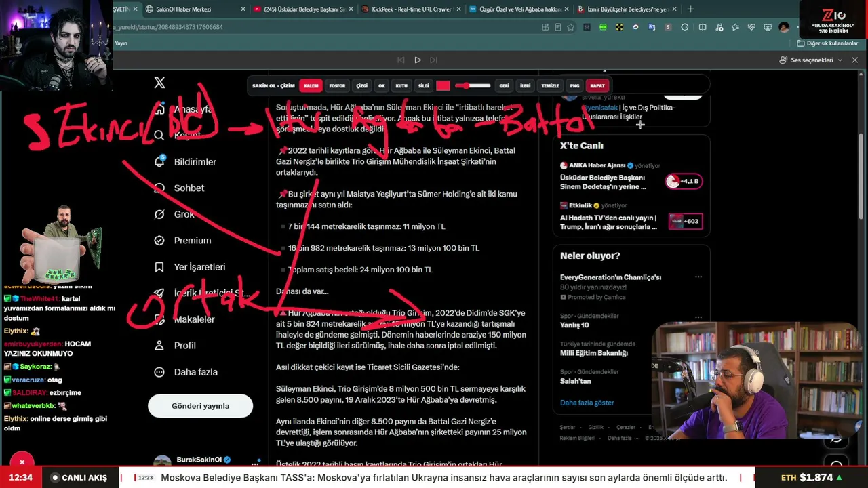Image resolution: width=868 pixels, height=488 pixels.
Task: Open ANKA Haber Ajansı live broadcast
Action: [x=631, y=177]
